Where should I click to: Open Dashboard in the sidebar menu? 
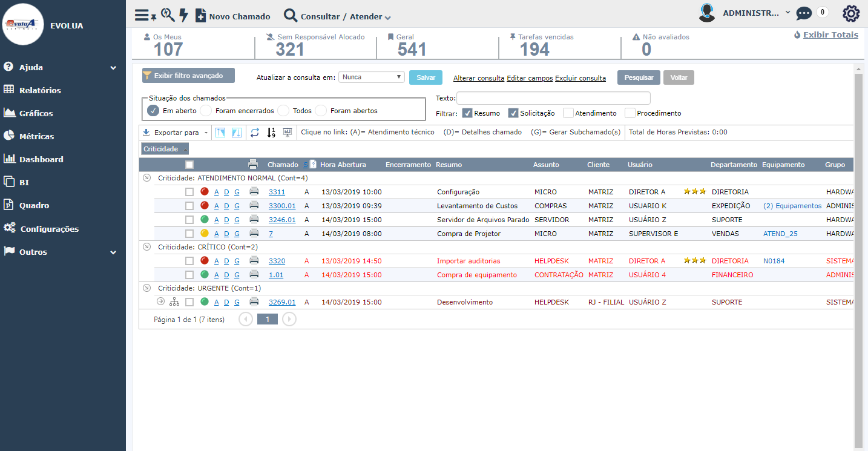pyautogui.click(x=41, y=159)
